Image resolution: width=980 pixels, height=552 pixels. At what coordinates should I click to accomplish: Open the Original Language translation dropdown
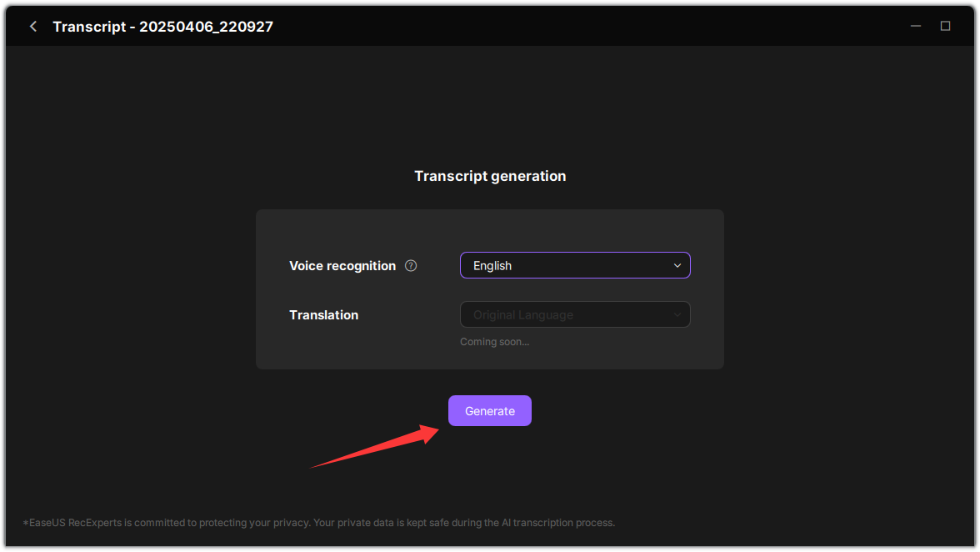[575, 314]
